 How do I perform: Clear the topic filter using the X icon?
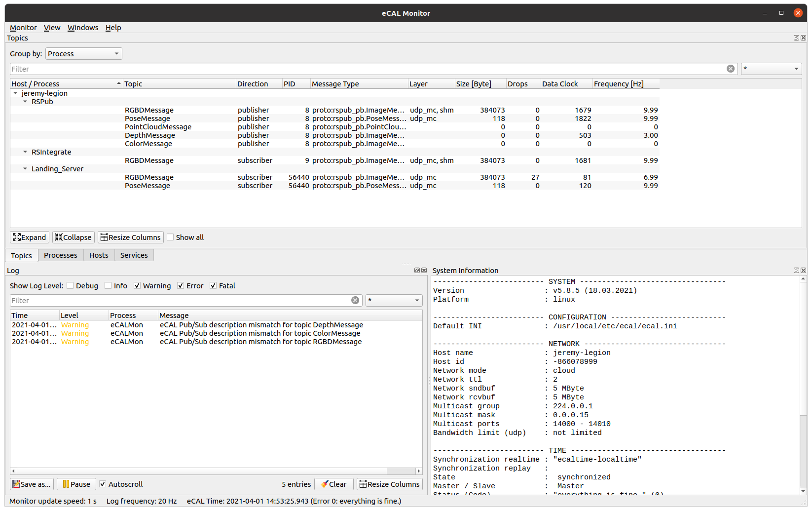click(731, 69)
